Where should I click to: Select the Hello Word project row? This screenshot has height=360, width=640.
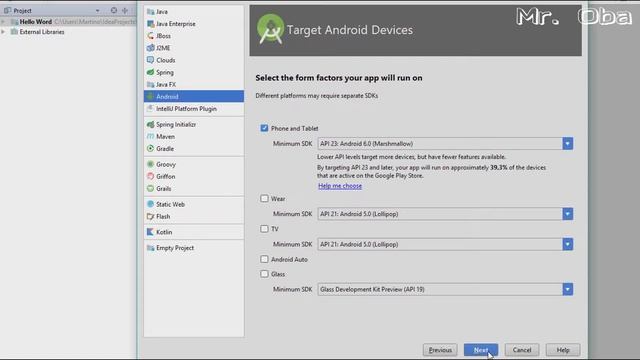coord(68,22)
